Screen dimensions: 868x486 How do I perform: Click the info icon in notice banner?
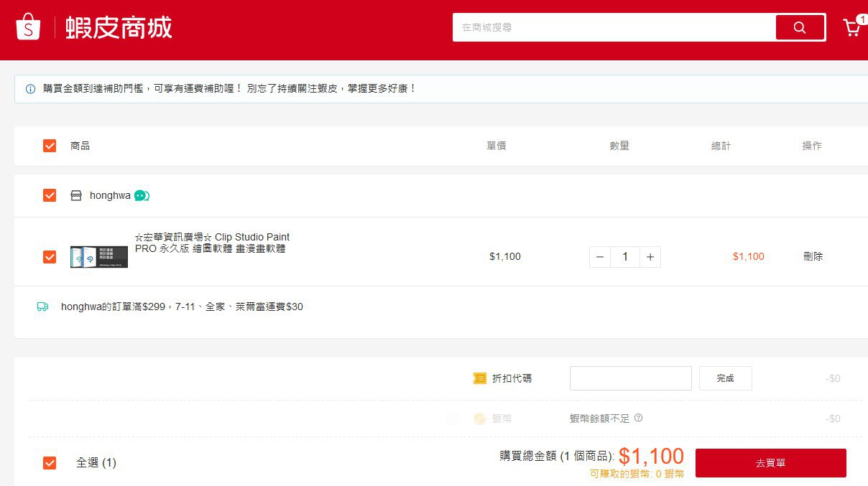click(x=30, y=89)
